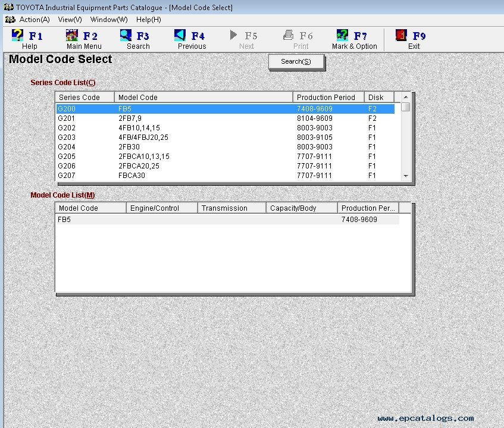The width and height of the screenshot is (504, 428).
Task: Click the Engine/Control column header
Action: click(162, 208)
